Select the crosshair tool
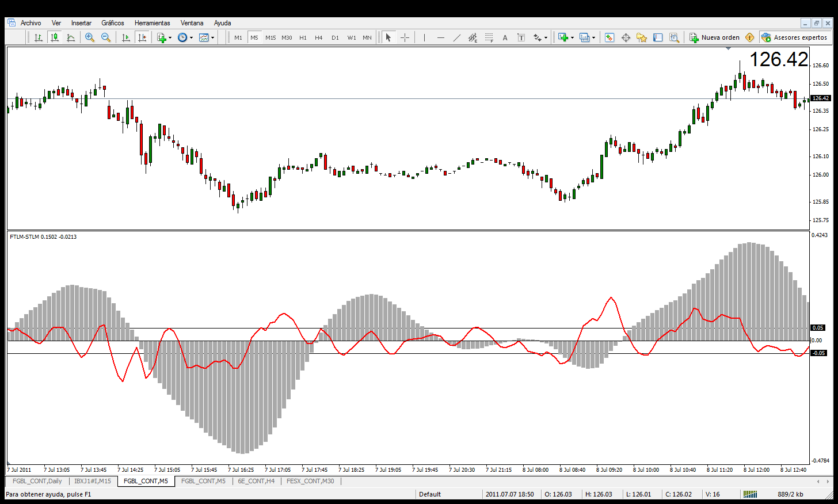Screen dimensions: 838x504 (405, 37)
